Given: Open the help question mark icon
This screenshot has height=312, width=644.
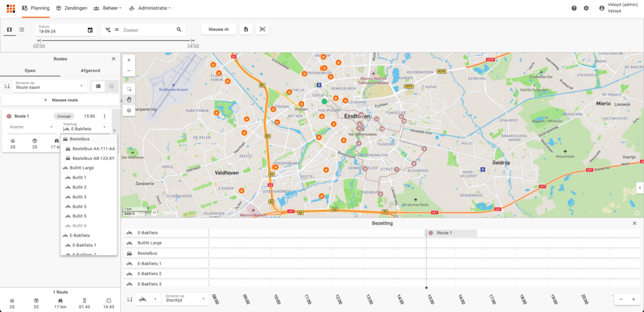Looking at the screenshot, I should [574, 8].
